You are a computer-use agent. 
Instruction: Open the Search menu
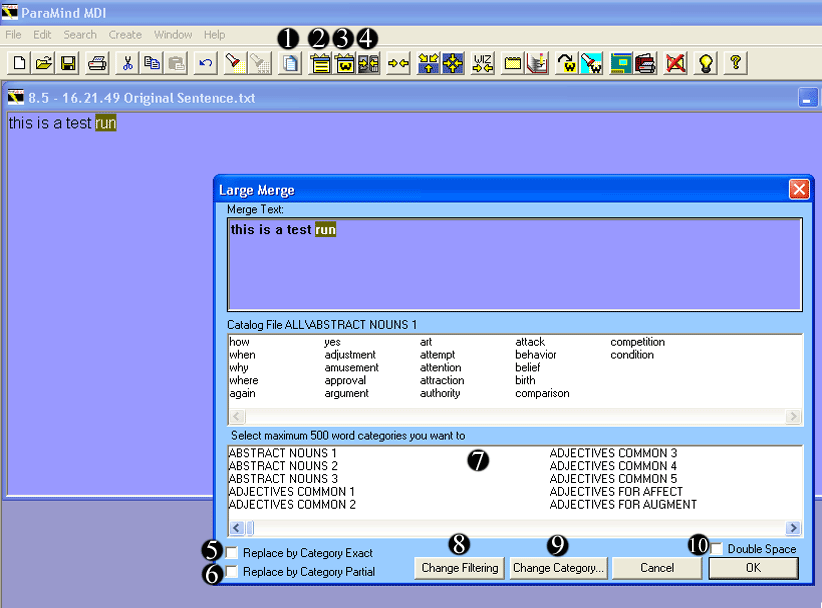[80, 35]
